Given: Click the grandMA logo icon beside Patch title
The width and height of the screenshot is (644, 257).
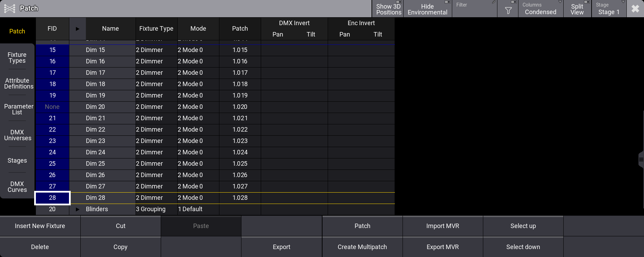Looking at the screenshot, I should (x=10, y=8).
